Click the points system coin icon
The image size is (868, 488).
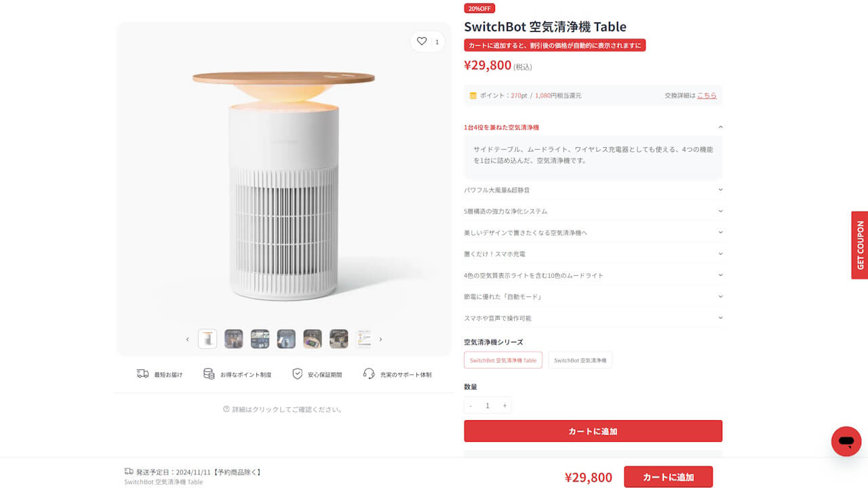point(209,374)
